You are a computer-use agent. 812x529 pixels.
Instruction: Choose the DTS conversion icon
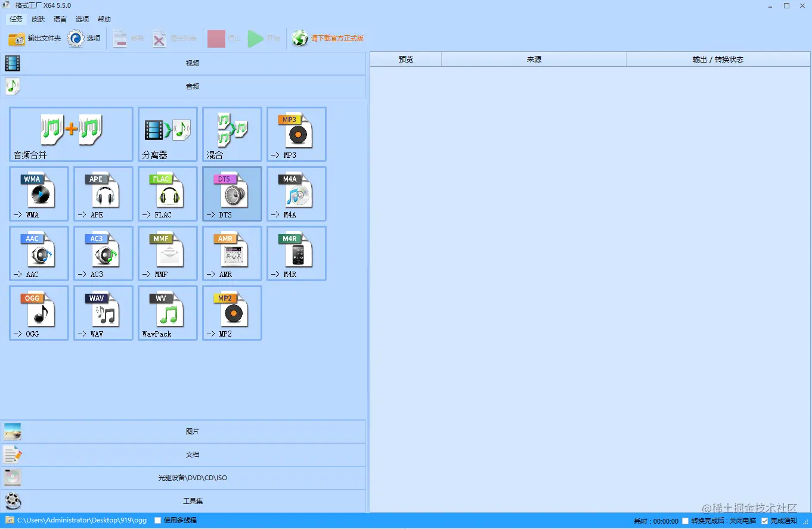[x=232, y=194]
